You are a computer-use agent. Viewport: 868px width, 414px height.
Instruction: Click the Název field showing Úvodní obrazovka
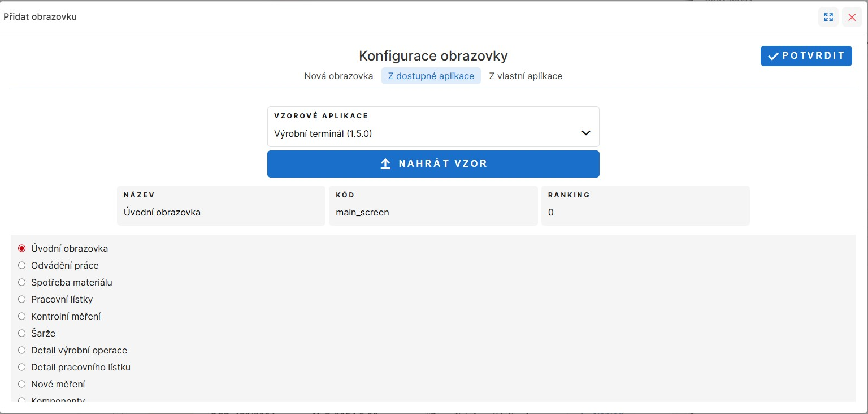[x=221, y=213]
